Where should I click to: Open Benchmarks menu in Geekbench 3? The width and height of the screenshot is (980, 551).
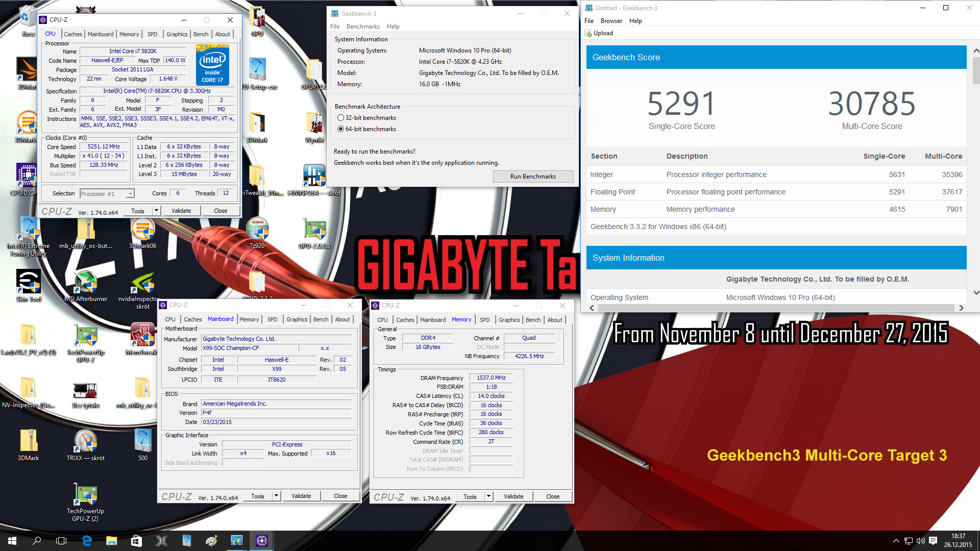coord(363,27)
